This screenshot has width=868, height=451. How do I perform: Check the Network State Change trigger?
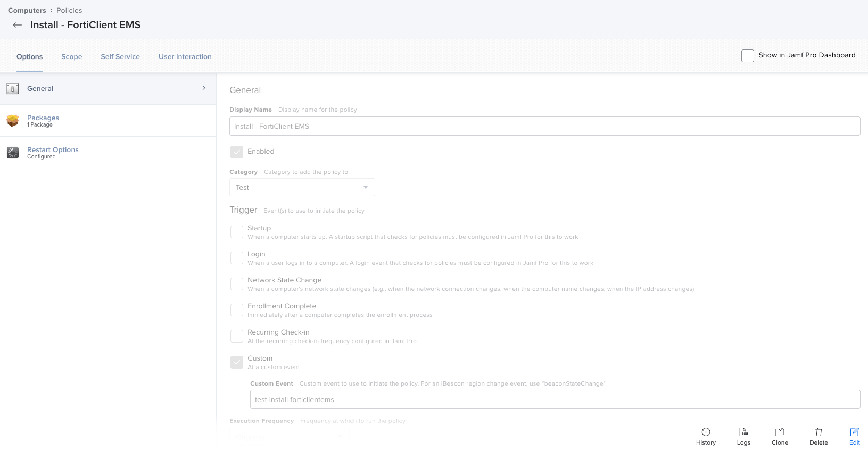point(237,284)
